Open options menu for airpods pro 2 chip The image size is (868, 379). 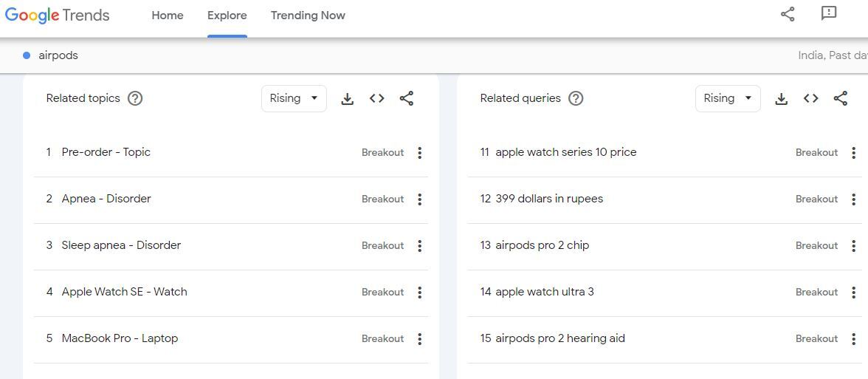click(x=853, y=246)
